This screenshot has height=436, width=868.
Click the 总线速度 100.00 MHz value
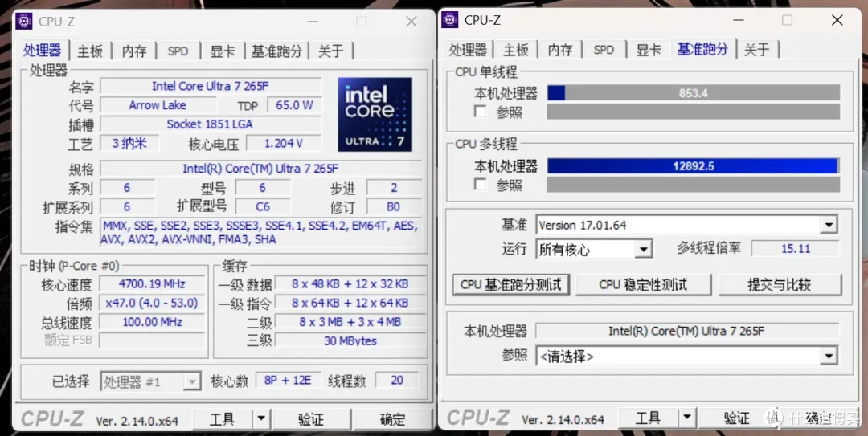(152, 322)
